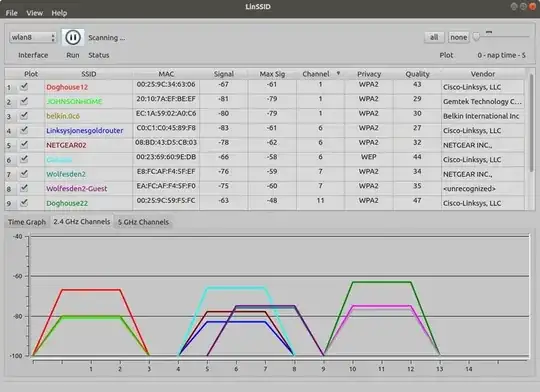Toggle Plot checkbox for NETGEAR02

[24, 145]
